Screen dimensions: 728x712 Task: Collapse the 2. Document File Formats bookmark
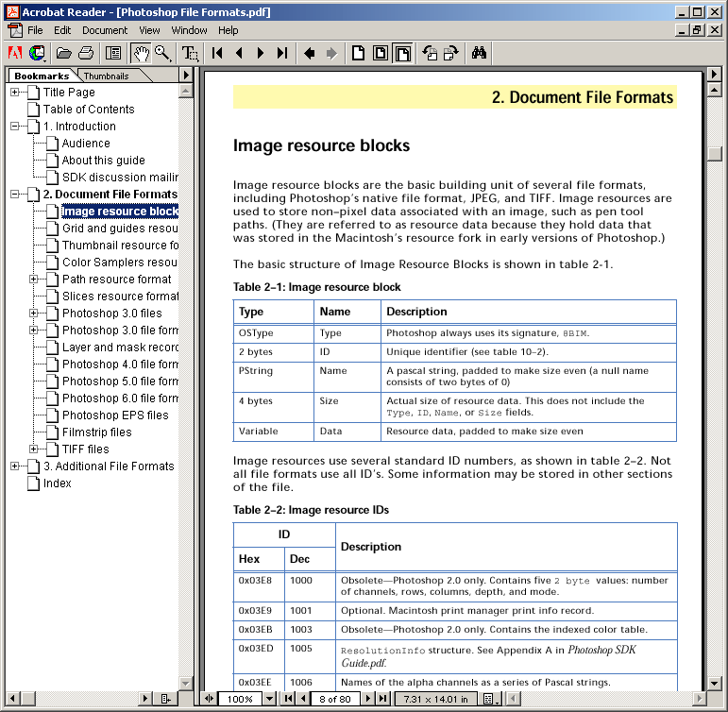point(15,195)
